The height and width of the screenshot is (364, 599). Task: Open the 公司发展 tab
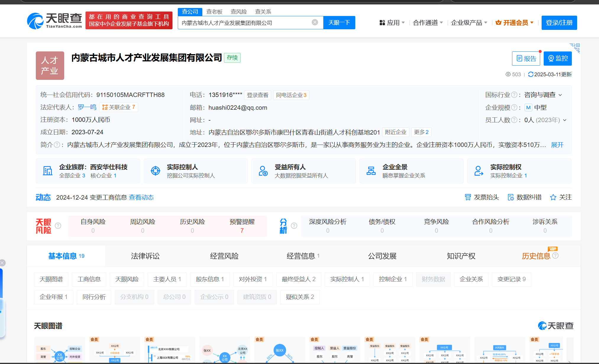pos(382,256)
